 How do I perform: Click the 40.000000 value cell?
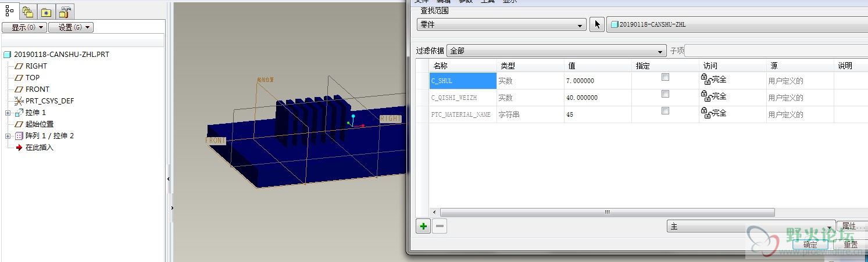598,98
